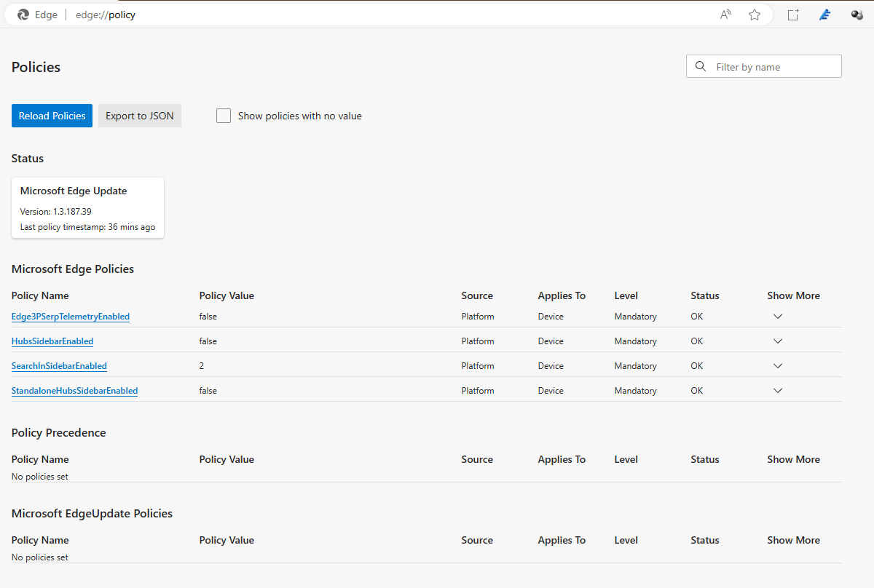Click Last policy timestamp: 36 mins ago
This screenshot has width=874, height=588.
[87, 227]
